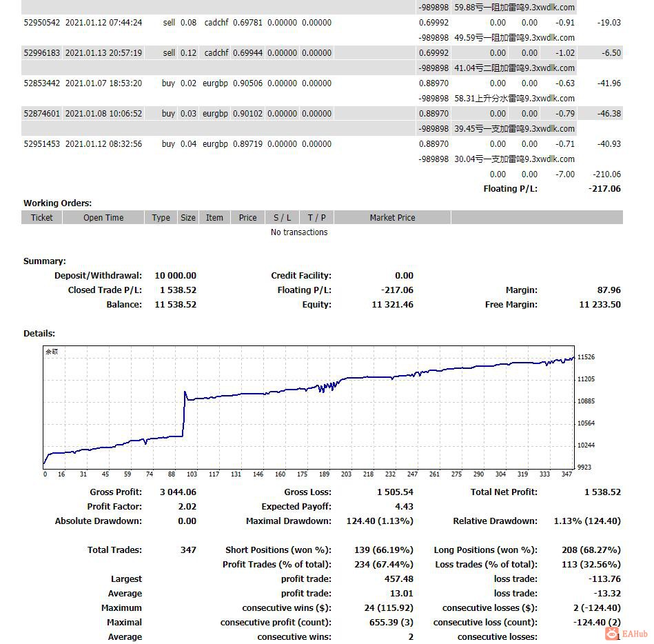Image resolution: width=654 pixels, height=644 pixels.
Task: Click the Balance value 11 538.52
Action: pyautogui.click(x=176, y=305)
